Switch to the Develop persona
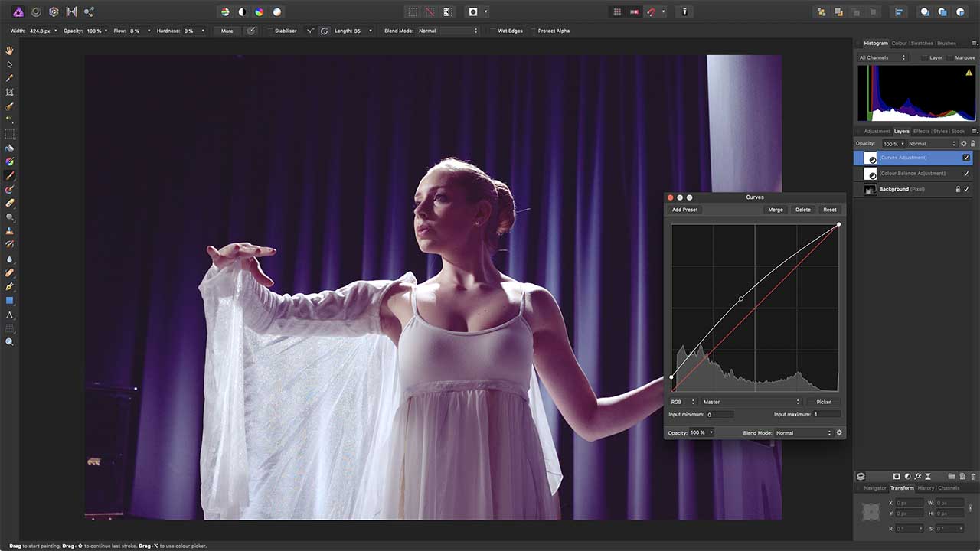The image size is (980, 551). click(54, 11)
